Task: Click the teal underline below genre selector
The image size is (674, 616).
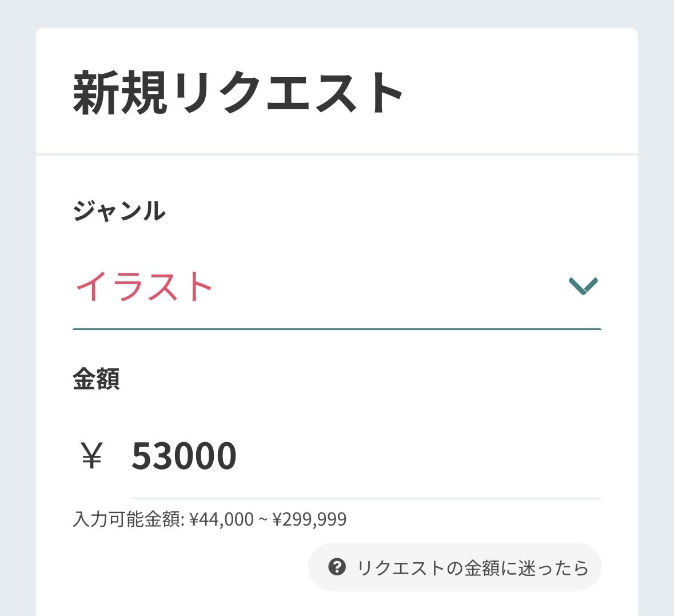Action: tap(337, 329)
